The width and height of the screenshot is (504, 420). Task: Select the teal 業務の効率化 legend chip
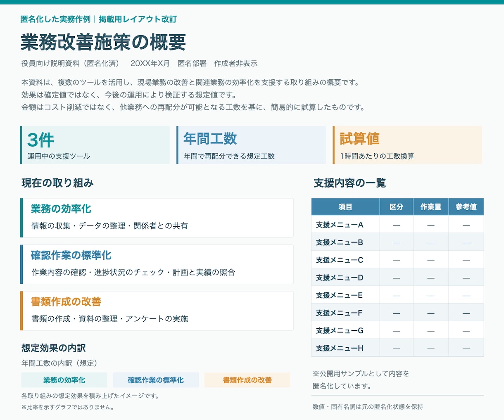[64, 380]
